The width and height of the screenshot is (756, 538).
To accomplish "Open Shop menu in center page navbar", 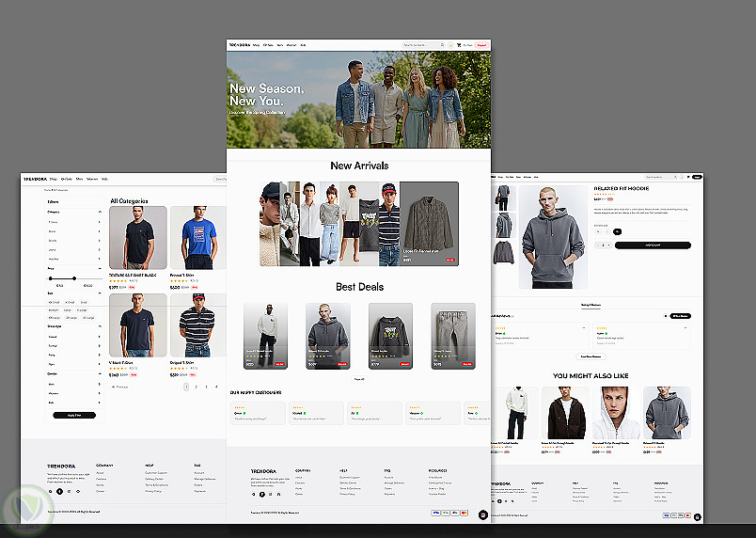I will (256, 45).
